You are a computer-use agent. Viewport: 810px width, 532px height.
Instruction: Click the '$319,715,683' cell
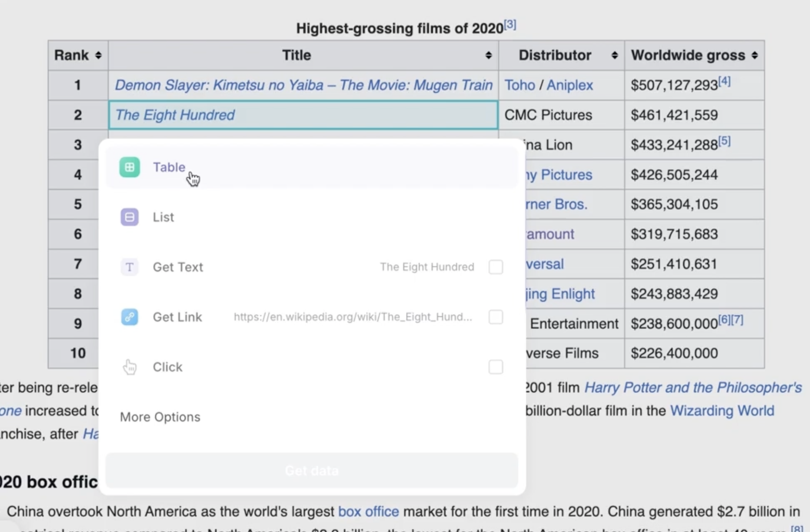(694, 234)
